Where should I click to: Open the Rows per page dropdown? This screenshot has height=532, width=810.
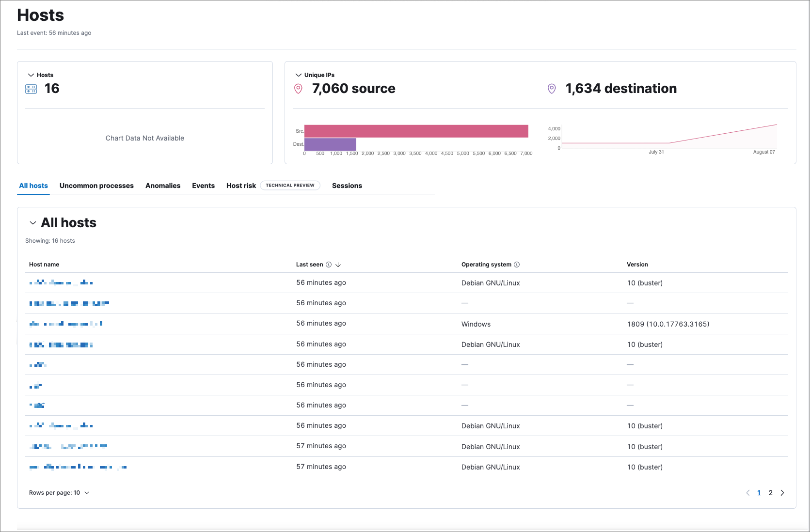click(59, 492)
